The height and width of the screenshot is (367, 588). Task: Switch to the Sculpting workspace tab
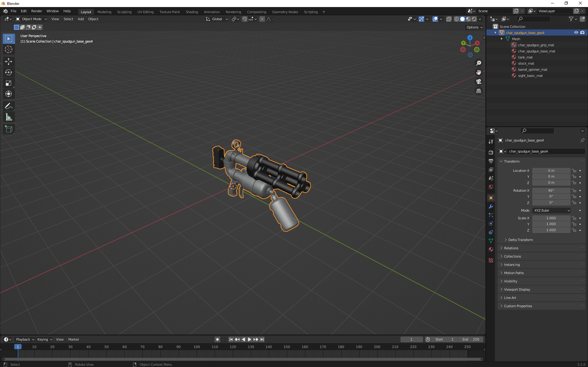click(x=124, y=12)
